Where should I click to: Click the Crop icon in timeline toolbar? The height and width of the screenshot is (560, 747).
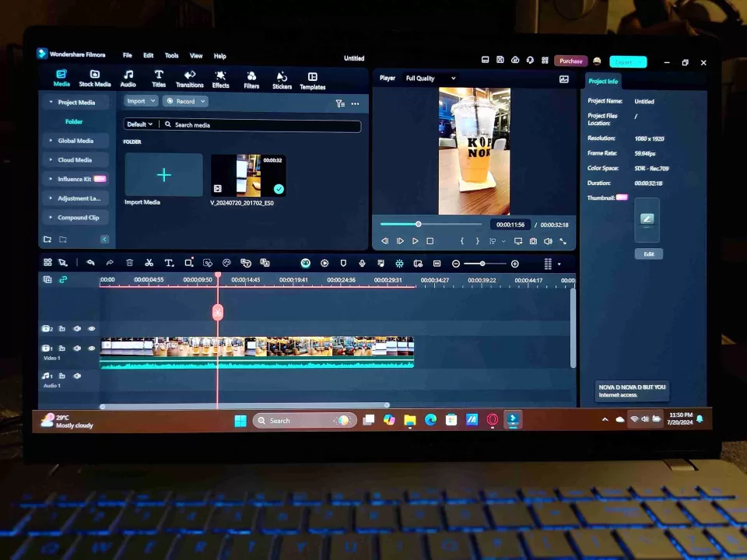click(x=188, y=263)
